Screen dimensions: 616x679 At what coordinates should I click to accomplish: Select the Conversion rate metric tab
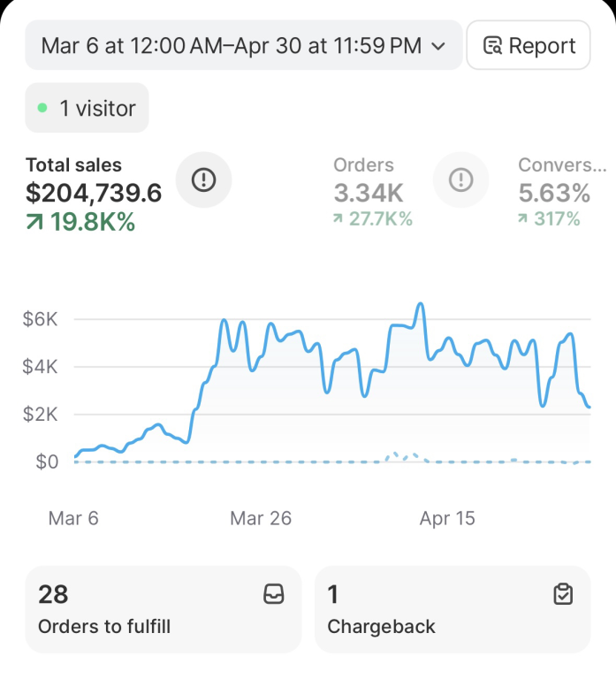point(562,192)
